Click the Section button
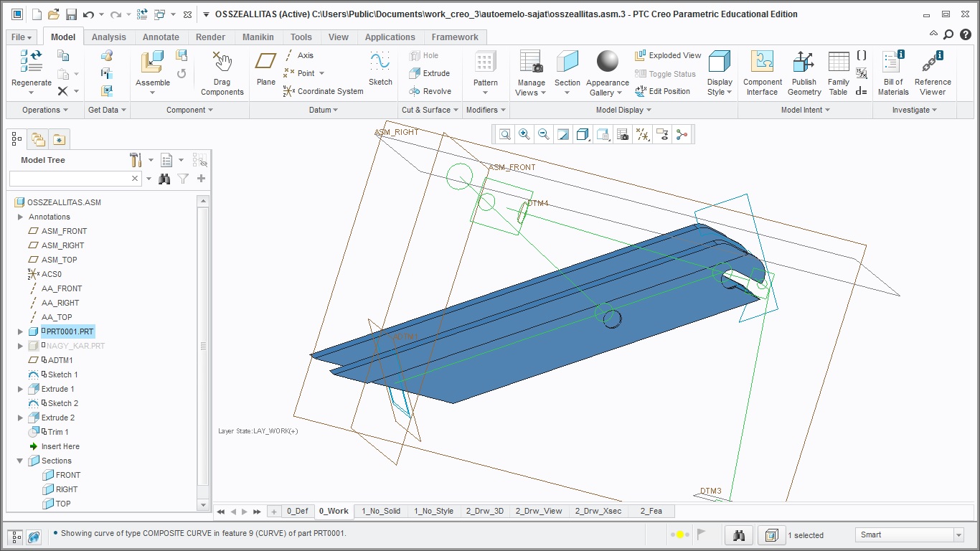 point(567,73)
